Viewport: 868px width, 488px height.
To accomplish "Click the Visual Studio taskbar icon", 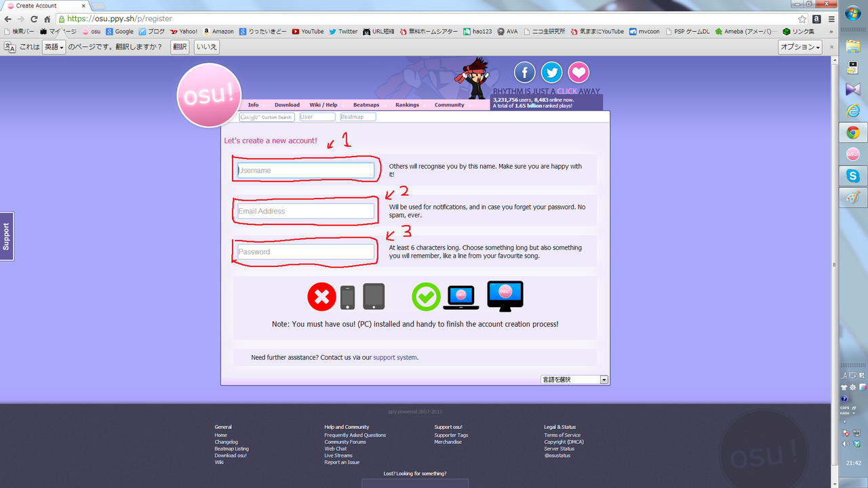I will click(x=853, y=89).
